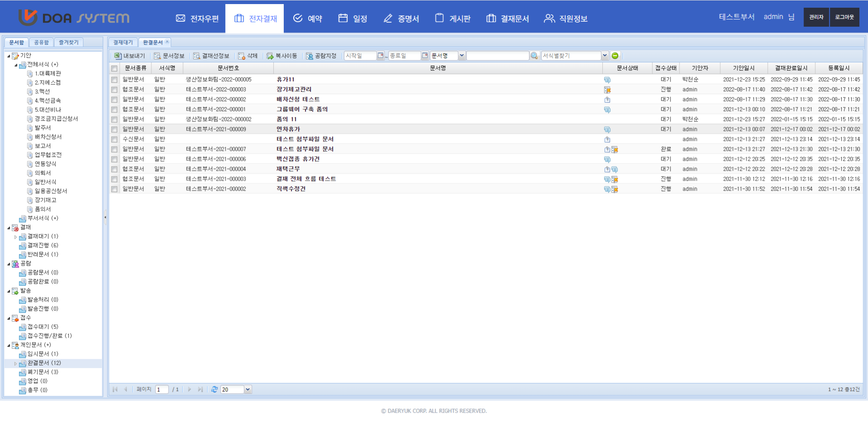Click the 삭제 delete toolbar button
The image size is (868, 423).
pos(248,56)
